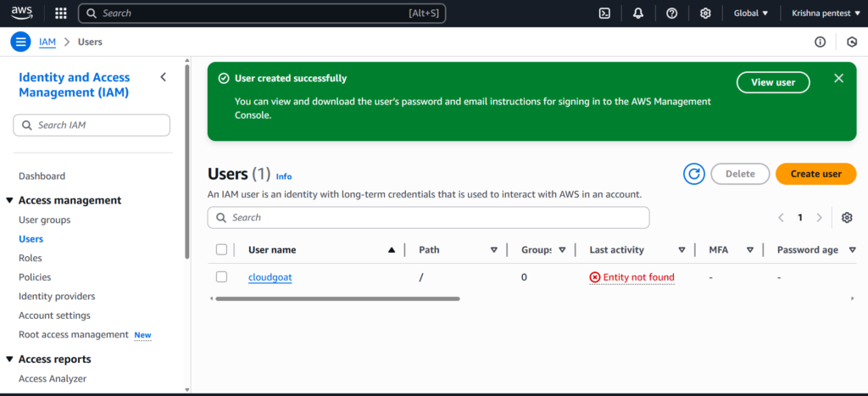The width and height of the screenshot is (868, 396).
Task: Launch CloudShell from the top bar
Action: coord(604,14)
